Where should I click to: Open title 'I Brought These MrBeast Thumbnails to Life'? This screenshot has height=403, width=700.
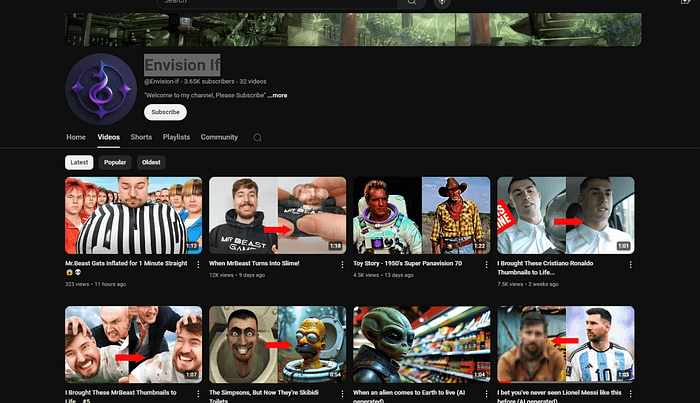click(121, 396)
